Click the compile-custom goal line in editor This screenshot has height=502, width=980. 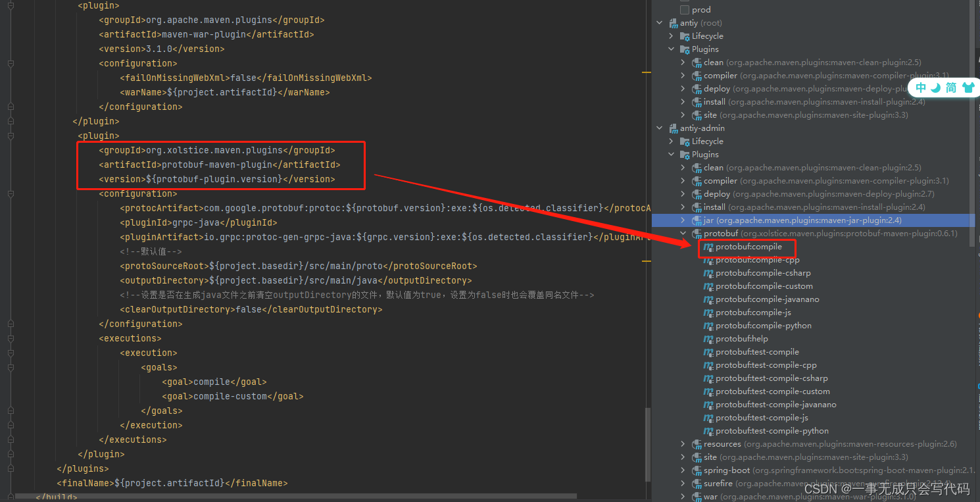point(233,396)
